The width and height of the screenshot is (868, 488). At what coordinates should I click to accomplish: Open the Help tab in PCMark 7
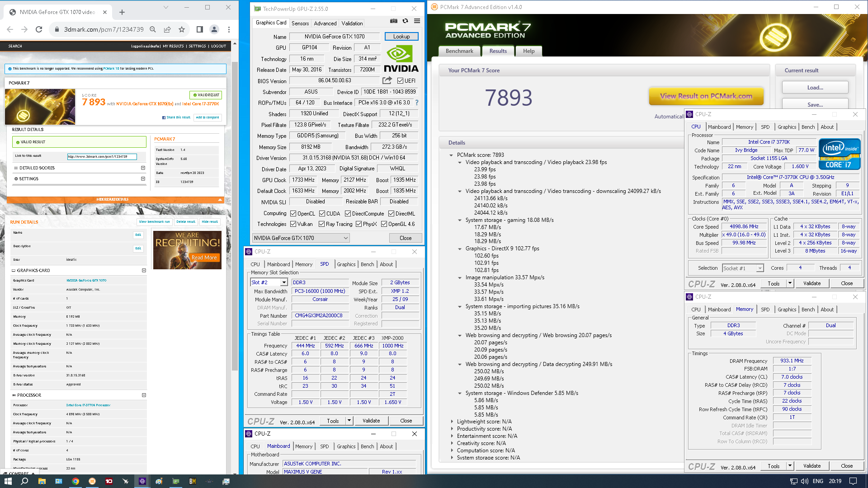[x=529, y=51]
